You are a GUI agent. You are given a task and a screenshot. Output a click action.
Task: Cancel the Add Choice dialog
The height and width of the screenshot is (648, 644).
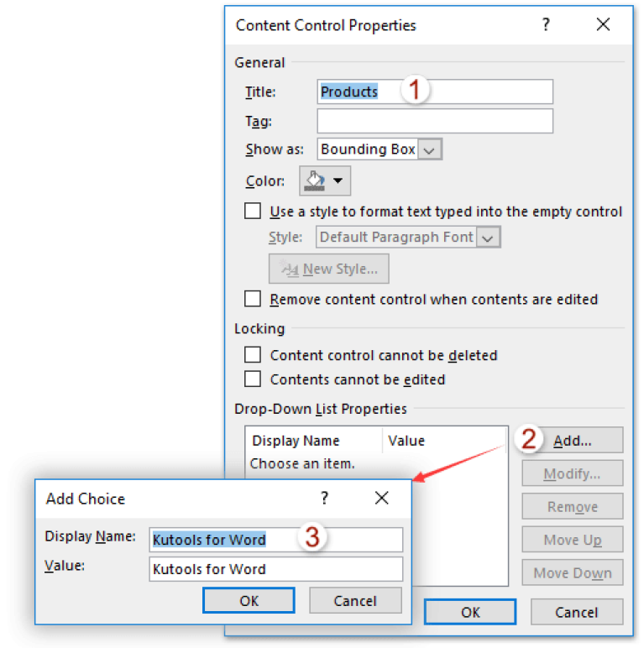coord(355,600)
